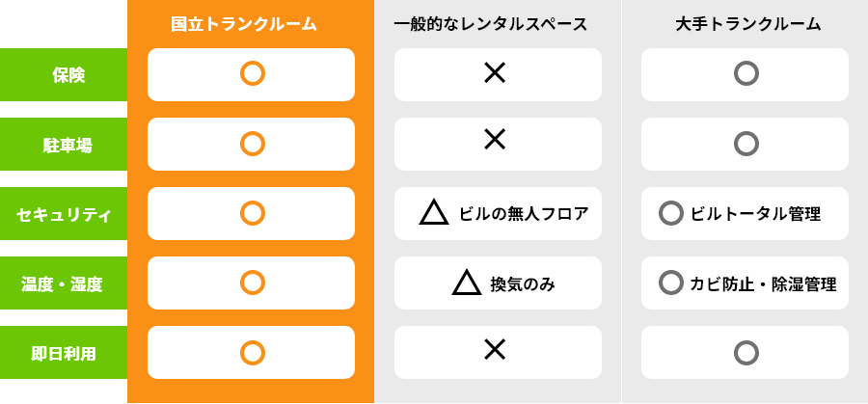Click the gray circle beside ビルトータル管理
The height and width of the screenshot is (404, 868).
pyautogui.click(x=670, y=213)
